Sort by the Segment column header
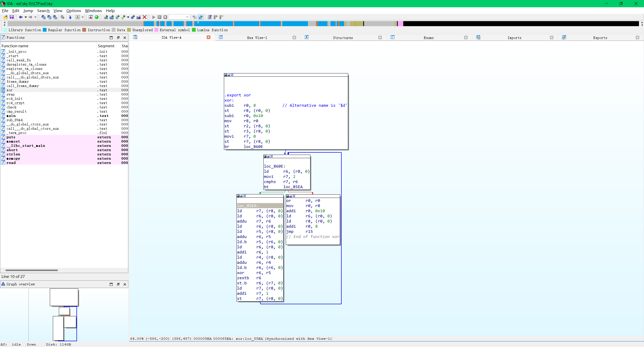The height and width of the screenshot is (347, 644). pos(108,46)
